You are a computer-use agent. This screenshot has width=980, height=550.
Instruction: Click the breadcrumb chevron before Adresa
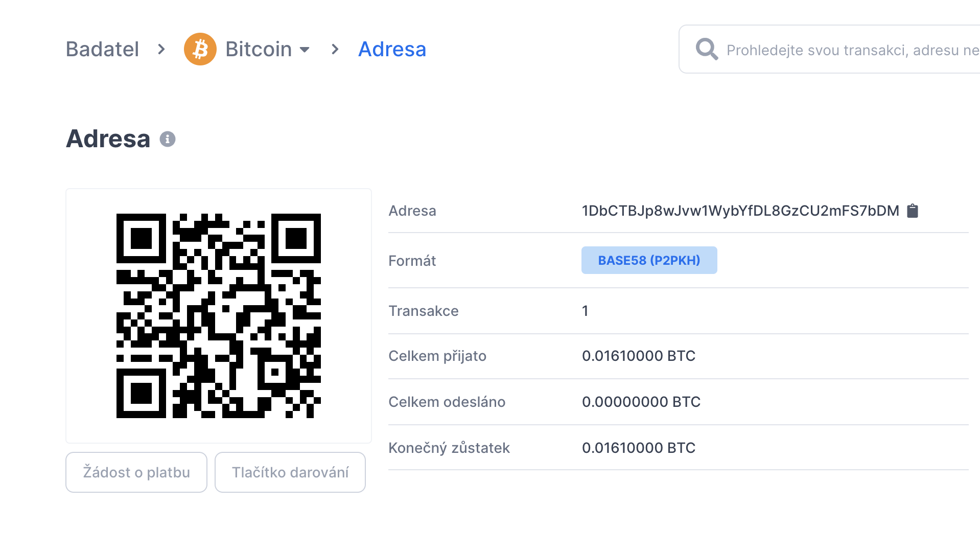(x=335, y=49)
